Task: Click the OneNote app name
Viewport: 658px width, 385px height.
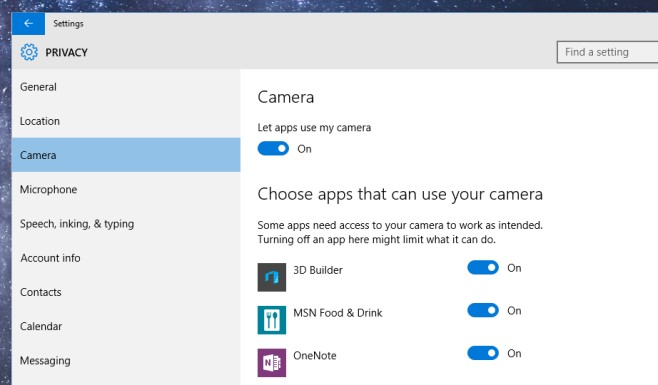Action: click(x=315, y=356)
